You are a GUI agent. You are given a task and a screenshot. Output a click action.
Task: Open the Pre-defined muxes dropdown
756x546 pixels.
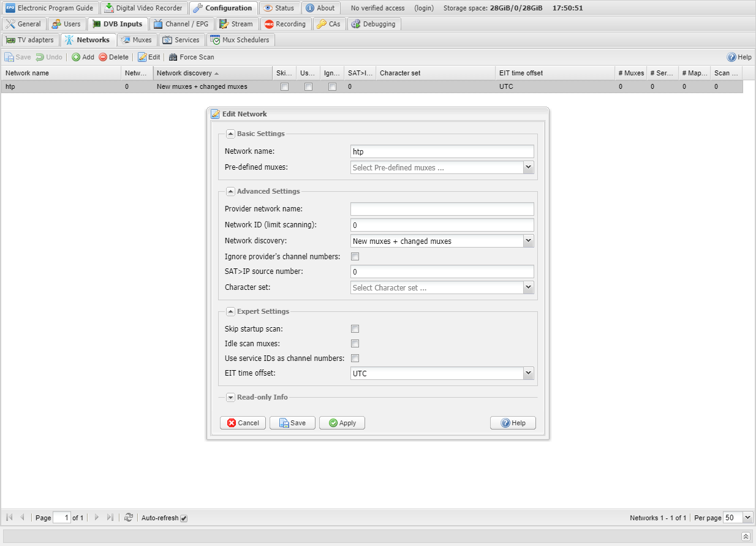coord(528,167)
